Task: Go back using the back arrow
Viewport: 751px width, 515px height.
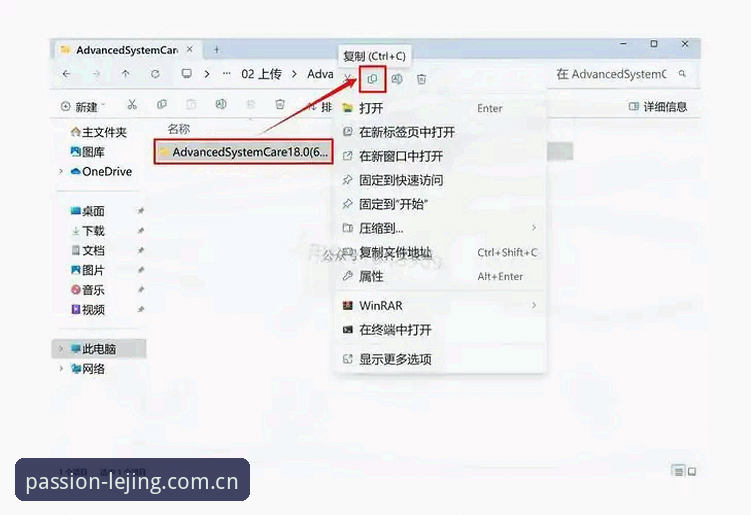Action: coord(67,74)
